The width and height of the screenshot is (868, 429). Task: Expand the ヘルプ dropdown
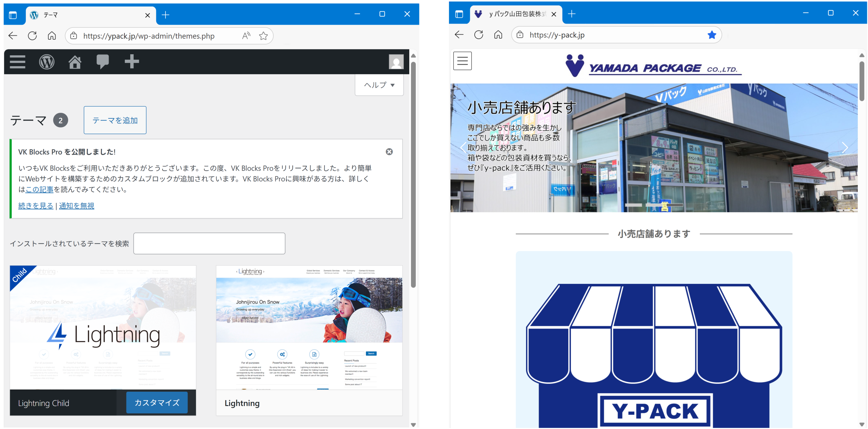point(379,85)
